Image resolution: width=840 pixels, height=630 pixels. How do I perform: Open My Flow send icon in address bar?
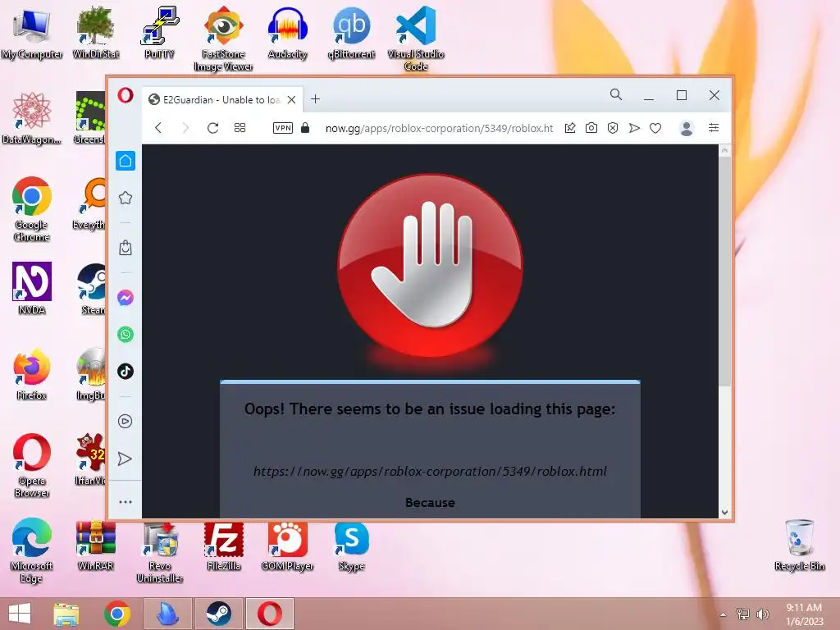tap(634, 128)
